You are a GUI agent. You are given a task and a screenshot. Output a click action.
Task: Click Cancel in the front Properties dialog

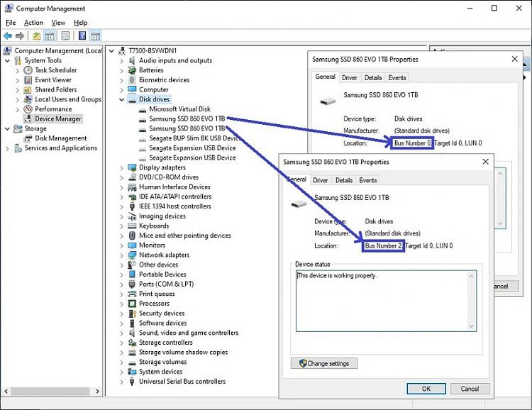tap(470, 389)
